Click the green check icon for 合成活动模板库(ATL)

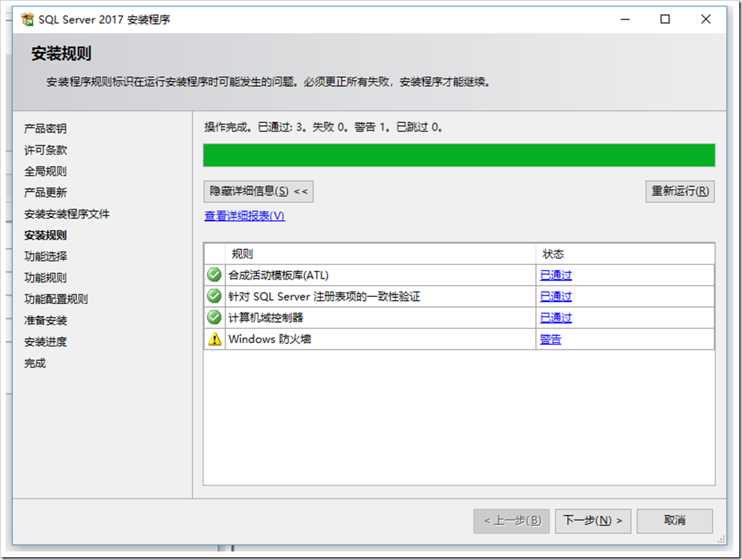(x=215, y=275)
